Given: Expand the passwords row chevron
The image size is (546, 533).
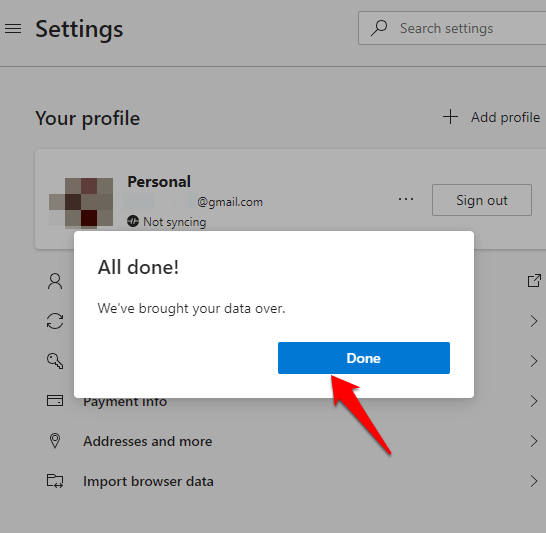Looking at the screenshot, I should click(534, 361).
